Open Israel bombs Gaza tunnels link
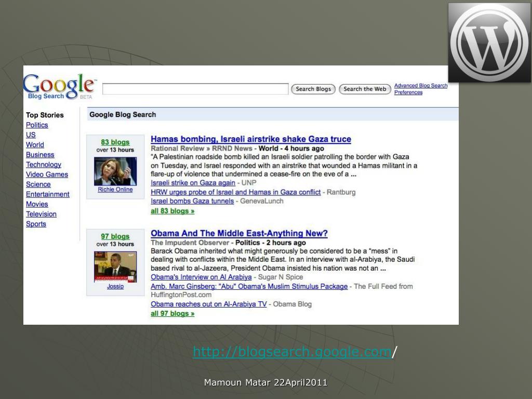 pos(192,201)
